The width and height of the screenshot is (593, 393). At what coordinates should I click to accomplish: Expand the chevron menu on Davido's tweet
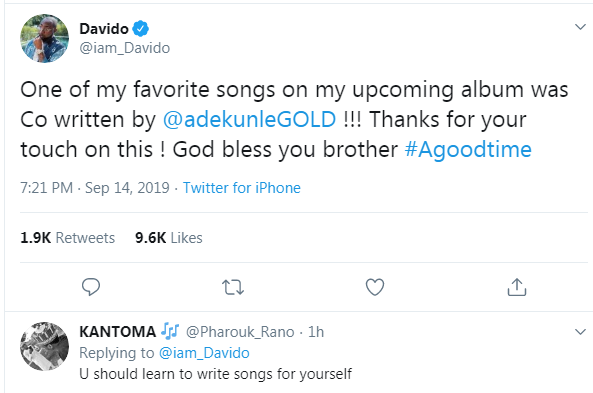(580, 27)
